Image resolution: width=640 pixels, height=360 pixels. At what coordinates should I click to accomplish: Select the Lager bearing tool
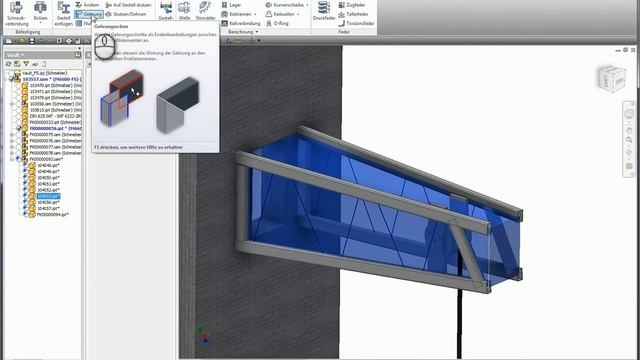tap(231, 5)
